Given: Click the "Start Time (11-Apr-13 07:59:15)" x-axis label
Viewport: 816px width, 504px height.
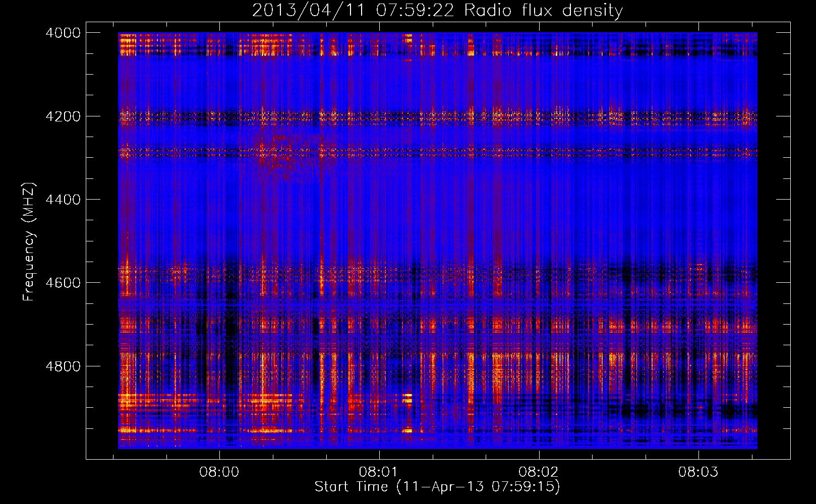Looking at the screenshot, I should [x=437, y=487].
